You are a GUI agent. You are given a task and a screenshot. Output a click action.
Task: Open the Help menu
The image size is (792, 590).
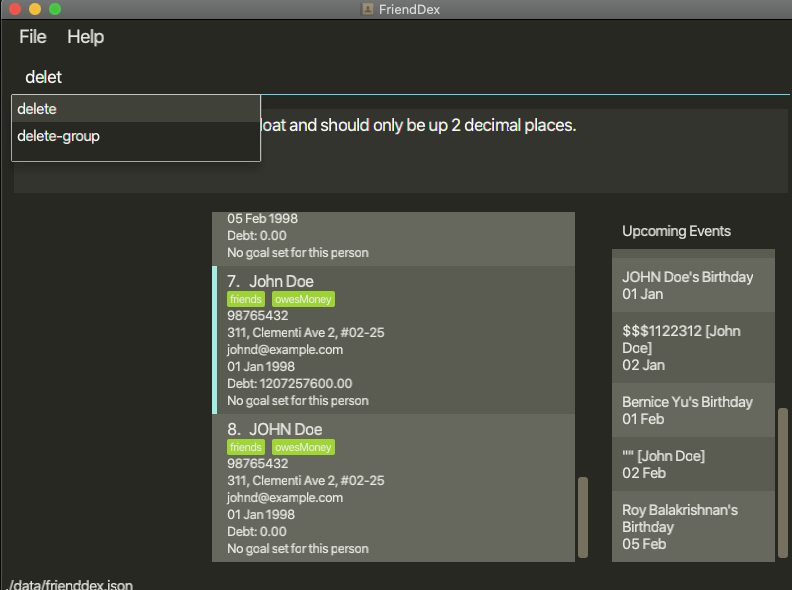[85, 37]
